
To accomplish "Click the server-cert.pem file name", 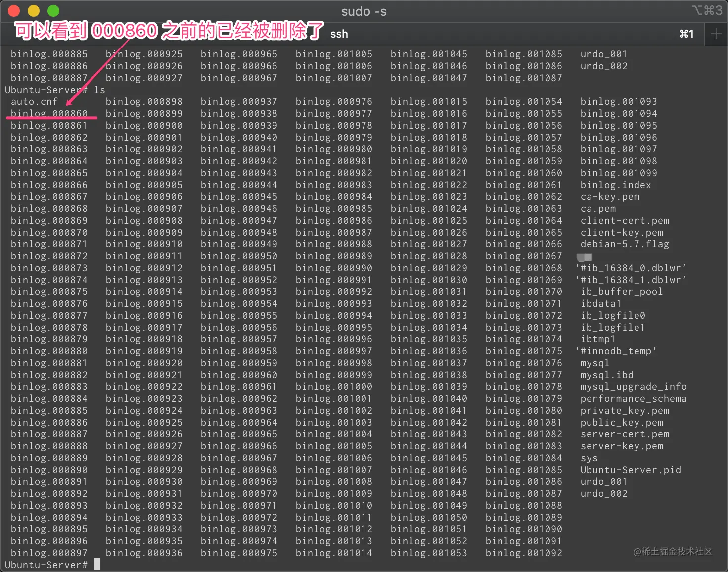I will pyautogui.click(x=625, y=434).
